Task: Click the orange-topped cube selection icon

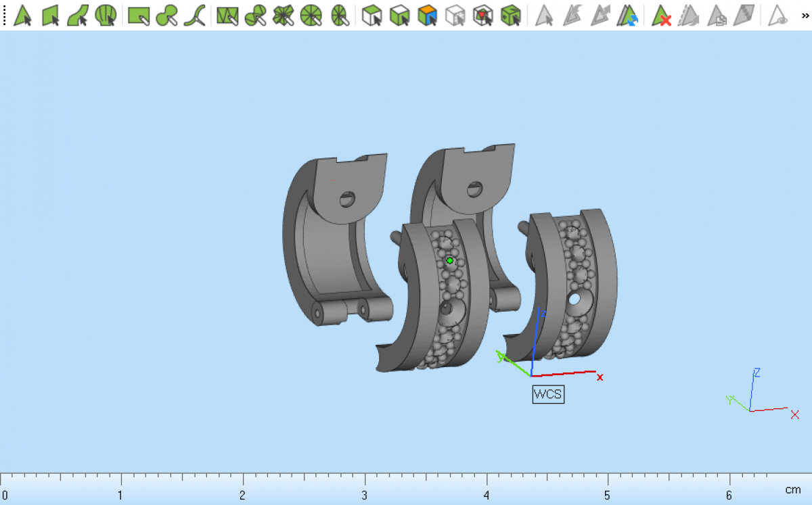Action: (x=427, y=15)
